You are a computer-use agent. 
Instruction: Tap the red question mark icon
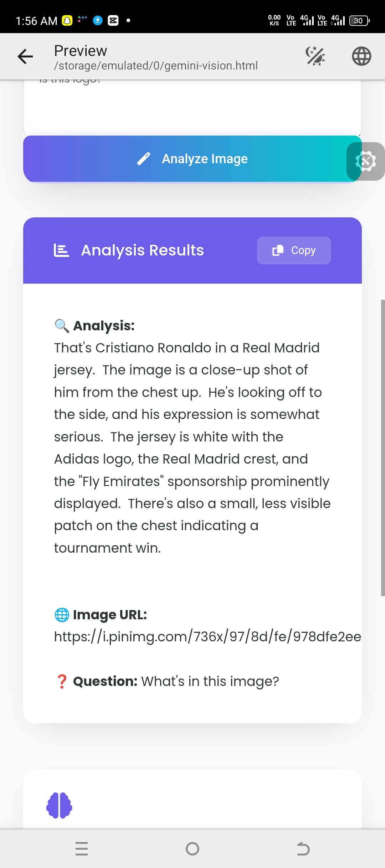click(62, 681)
